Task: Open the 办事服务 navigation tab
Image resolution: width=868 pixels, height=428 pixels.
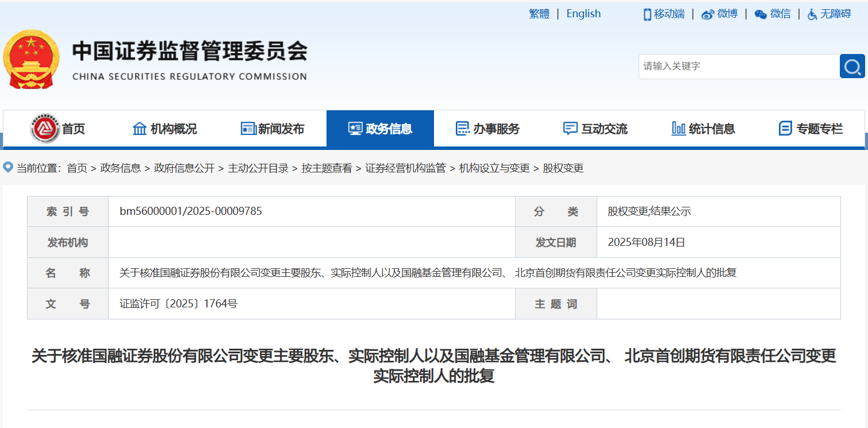Action: pos(487,129)
